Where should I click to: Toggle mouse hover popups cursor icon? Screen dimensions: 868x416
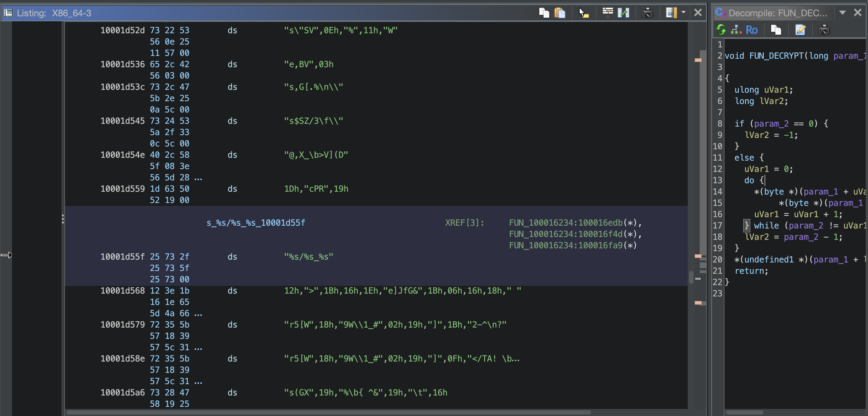[583, 13]
